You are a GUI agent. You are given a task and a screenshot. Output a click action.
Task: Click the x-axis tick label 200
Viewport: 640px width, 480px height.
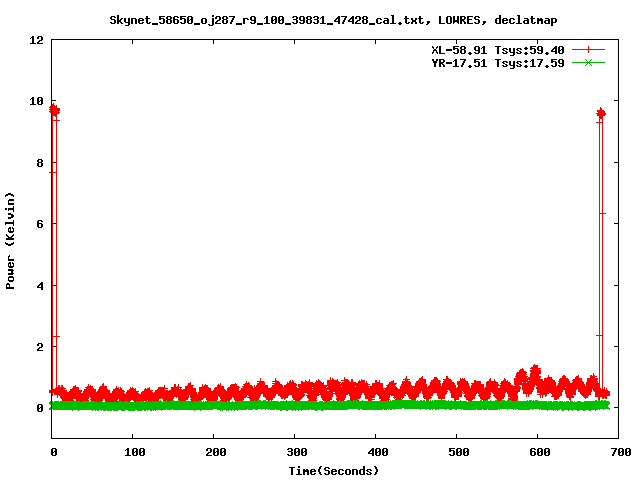(x=216, y=452)
